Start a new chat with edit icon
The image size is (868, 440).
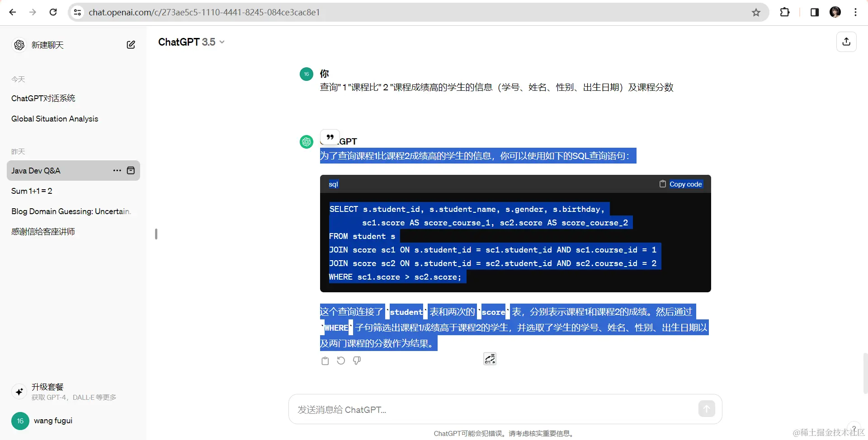coord(131,45)
